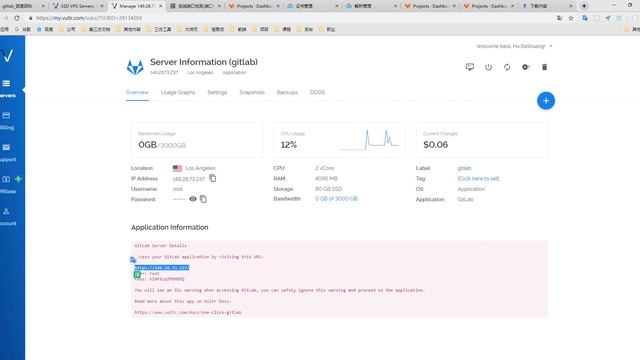640x360 pixels.
Task: Click the GitLab fox logo beside the title
Action: 135,67
